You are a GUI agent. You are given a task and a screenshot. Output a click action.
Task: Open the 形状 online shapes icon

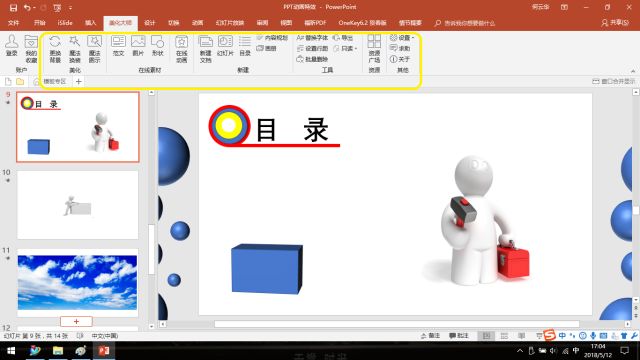pos(158,46)
